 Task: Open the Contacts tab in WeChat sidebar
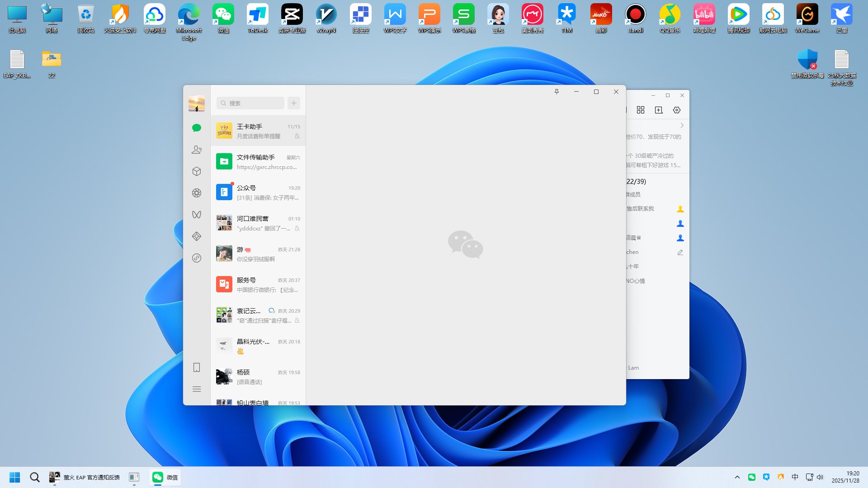196,150
